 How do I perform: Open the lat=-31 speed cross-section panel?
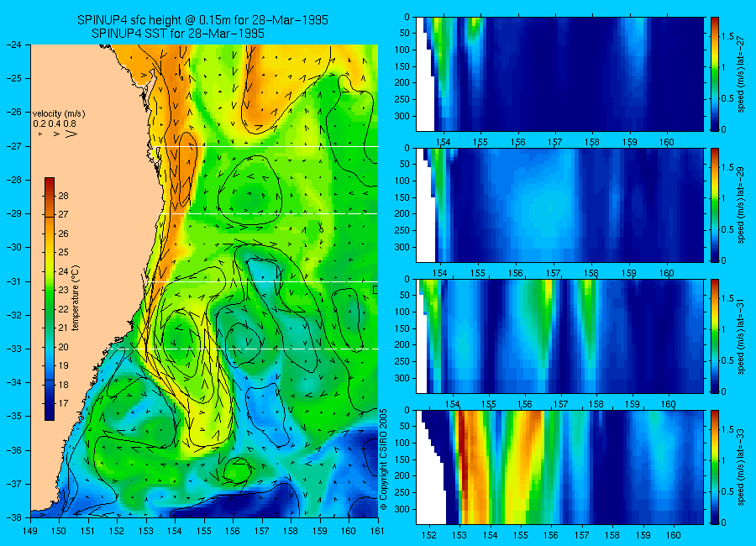click(559, 336)
